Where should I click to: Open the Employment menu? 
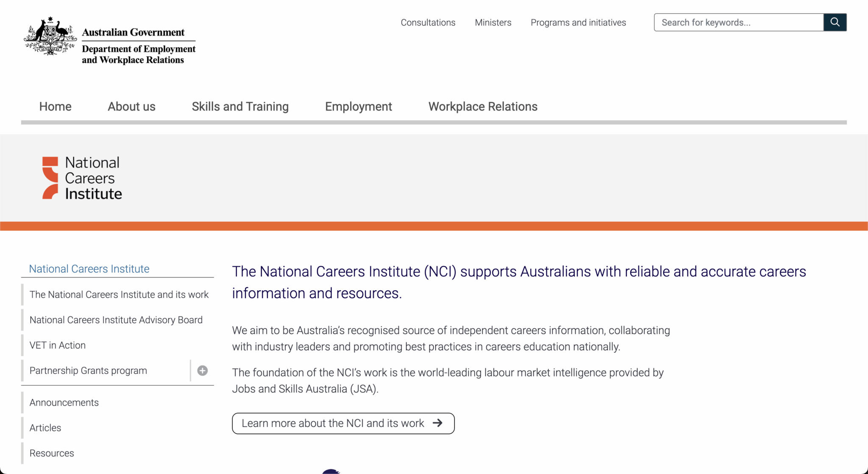click(359, 106)
